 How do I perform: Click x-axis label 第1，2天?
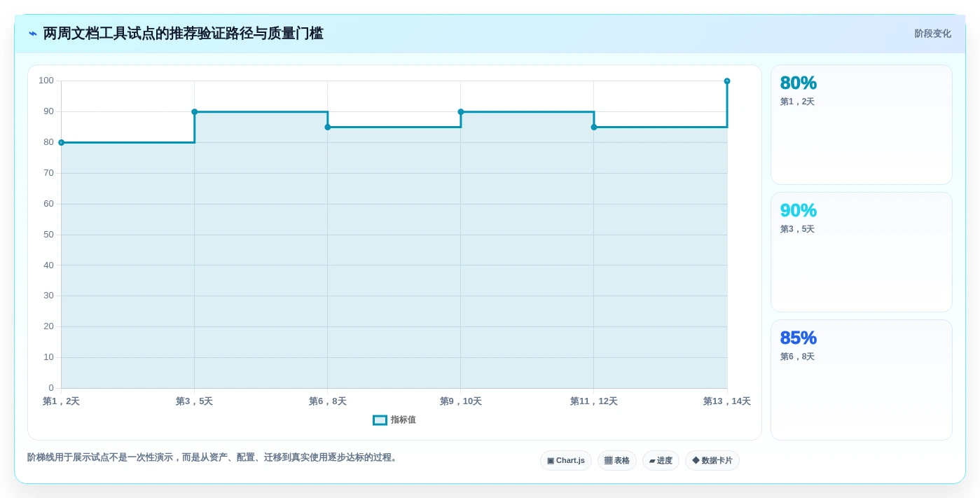click(61, 401)
